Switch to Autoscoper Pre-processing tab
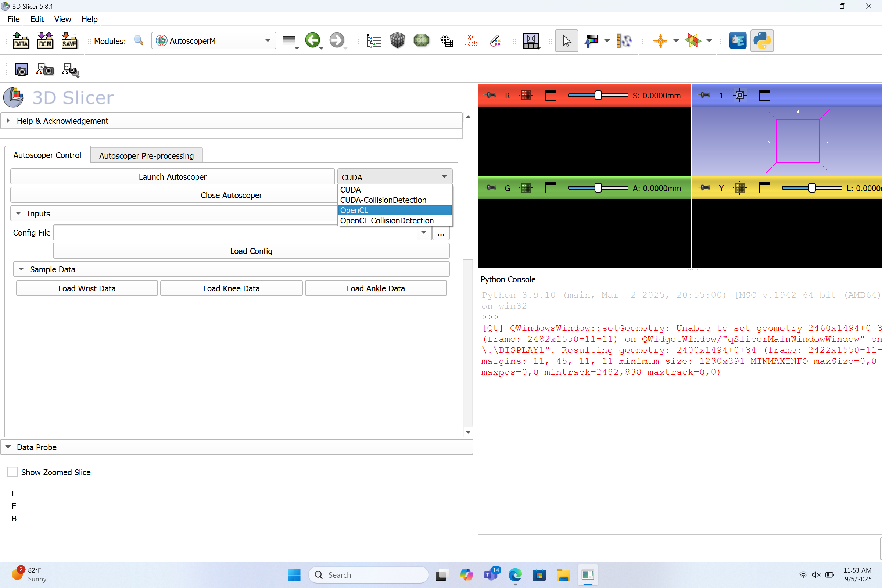The height and width of the screenshot is (588, 882). (146, 155)
